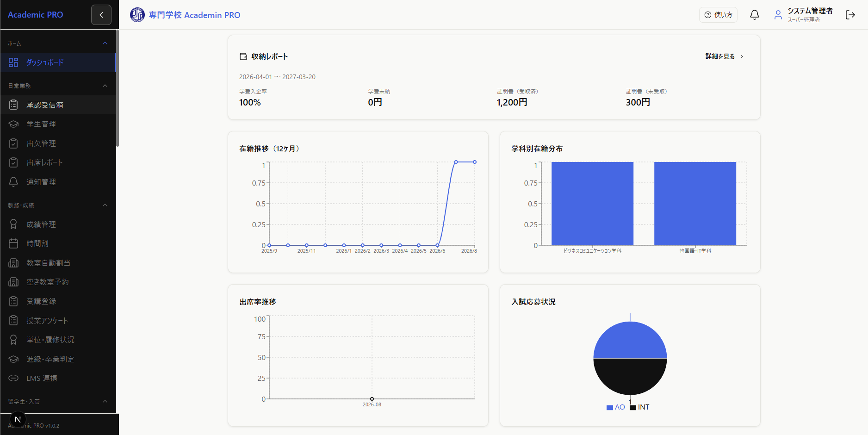The image size is (868, 435).
Task: Collapse the 留学生・入管 sidebar section
Action: point(105,401)
